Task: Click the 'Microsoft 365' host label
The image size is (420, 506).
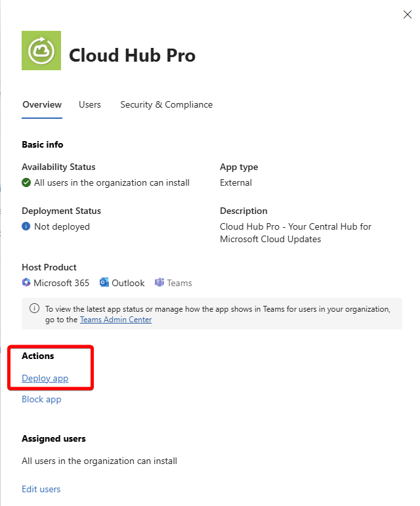Action: pos(61,283)
